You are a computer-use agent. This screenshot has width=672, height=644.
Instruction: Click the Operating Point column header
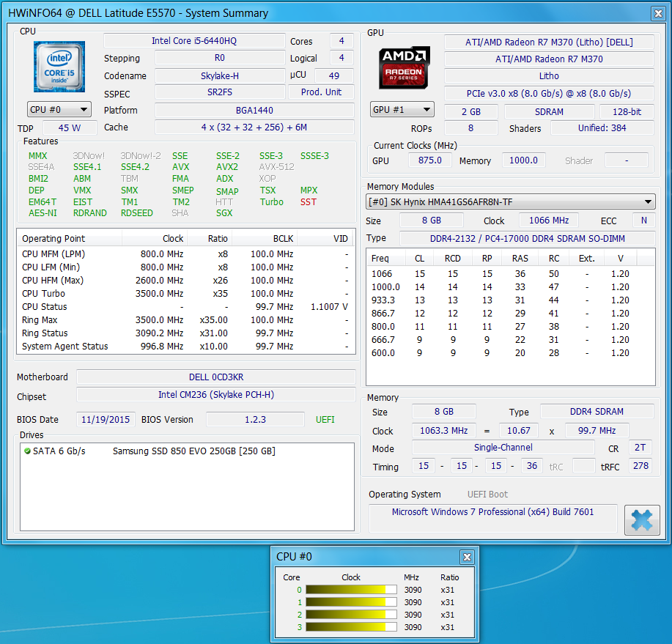point(70,239)
